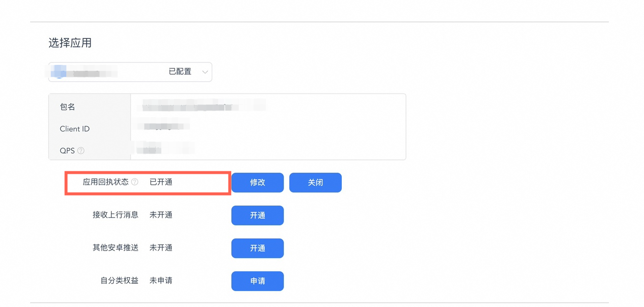The width and height of the screenshot is (644, 307).
Task: Click the blurred app icon in the selector
Action: [x=59, y=72]
